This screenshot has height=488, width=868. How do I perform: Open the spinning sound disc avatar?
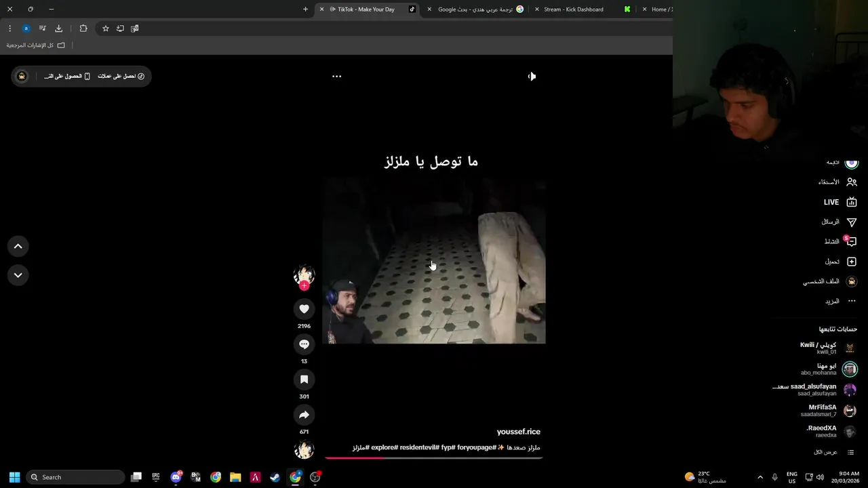click(304, 449)
